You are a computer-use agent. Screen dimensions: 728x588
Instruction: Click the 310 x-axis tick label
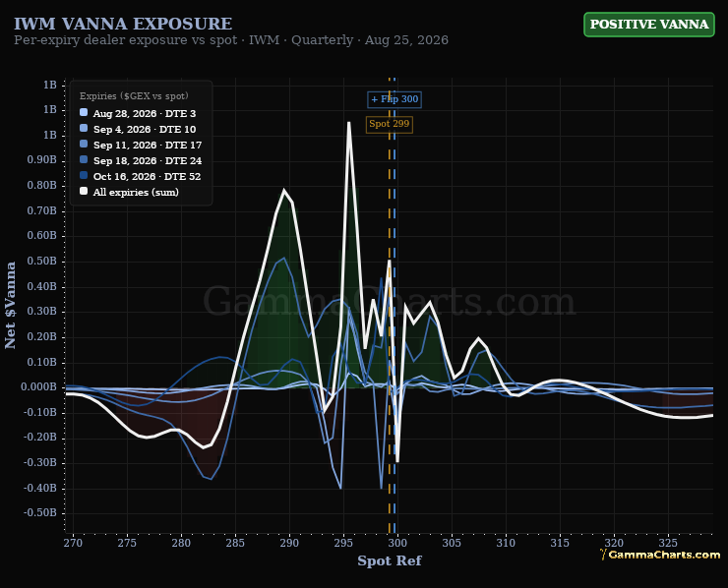coord(506,543)
